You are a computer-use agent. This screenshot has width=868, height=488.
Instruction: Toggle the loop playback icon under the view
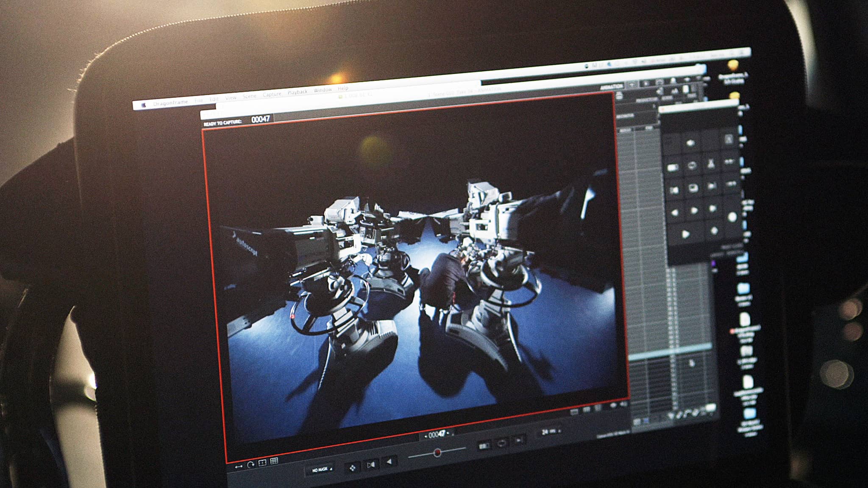501,443
